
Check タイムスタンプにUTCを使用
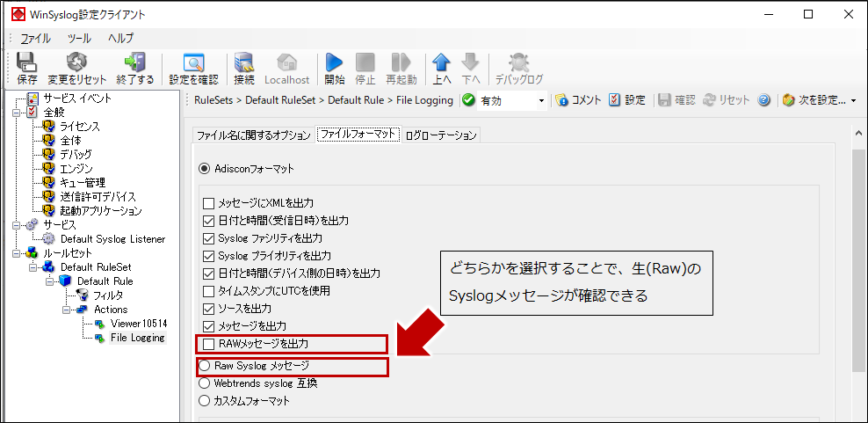[x=208, y=291]
